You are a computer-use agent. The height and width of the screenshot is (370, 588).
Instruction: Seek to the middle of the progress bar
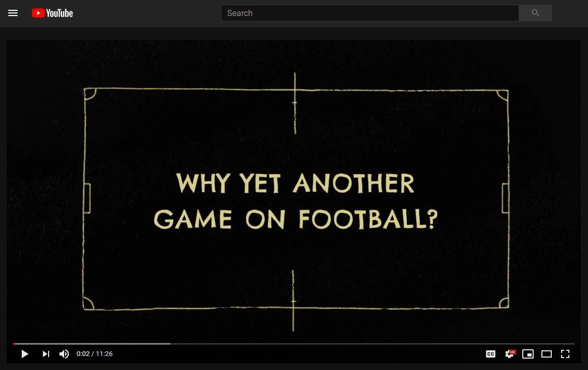(x=294, y=344)
